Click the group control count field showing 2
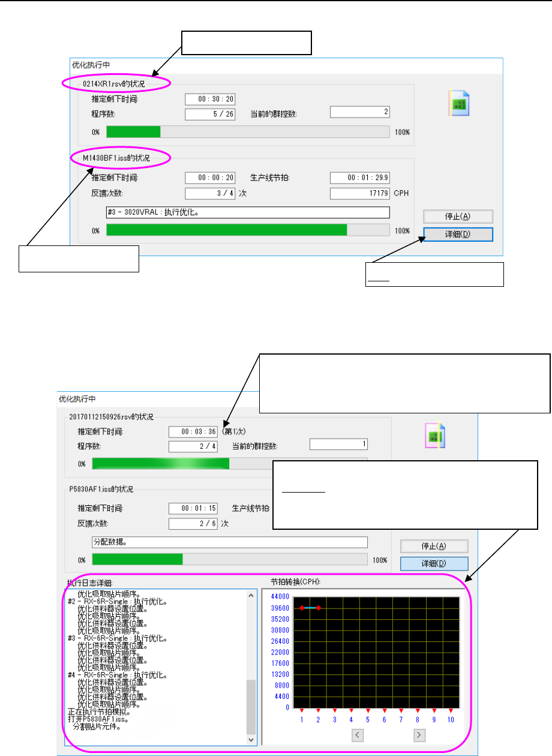The image size is (552, 756). (x=360, y=112)
